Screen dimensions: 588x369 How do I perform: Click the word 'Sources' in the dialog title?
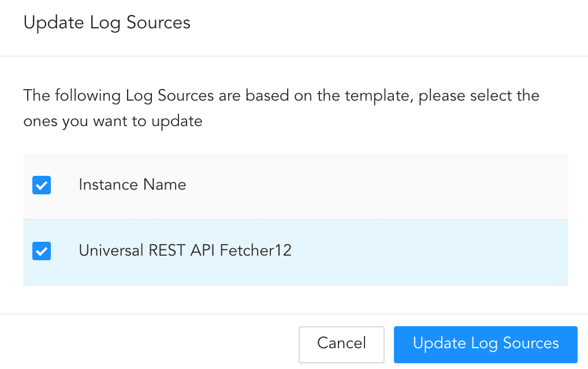(x=158, y=23)
